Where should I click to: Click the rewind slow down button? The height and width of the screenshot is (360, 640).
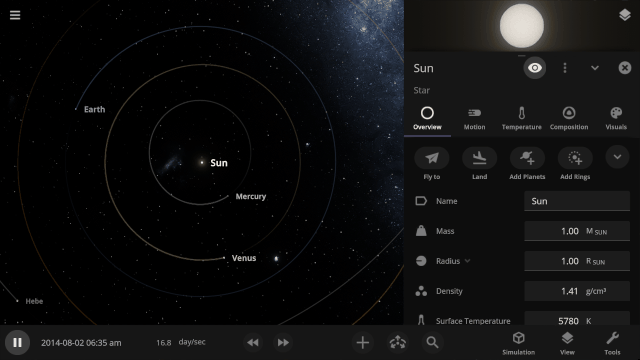pos(253,342)
